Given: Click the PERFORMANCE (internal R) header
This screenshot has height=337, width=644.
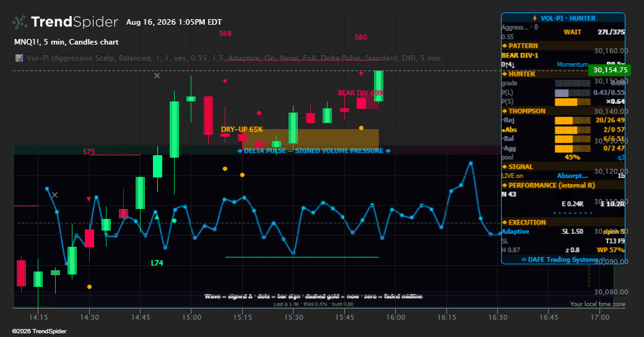Looking at the screenshot, I should (552, 186).
